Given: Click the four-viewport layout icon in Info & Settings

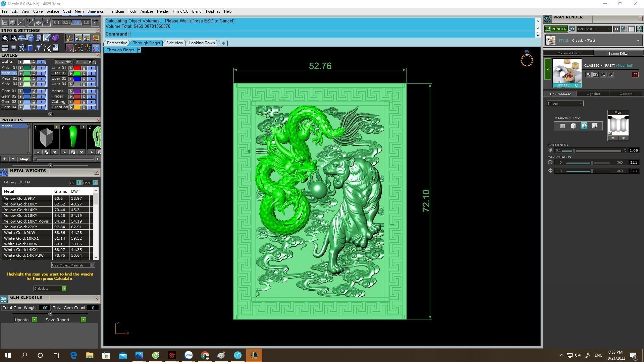Looking at the screenshot, I should 5,48.
